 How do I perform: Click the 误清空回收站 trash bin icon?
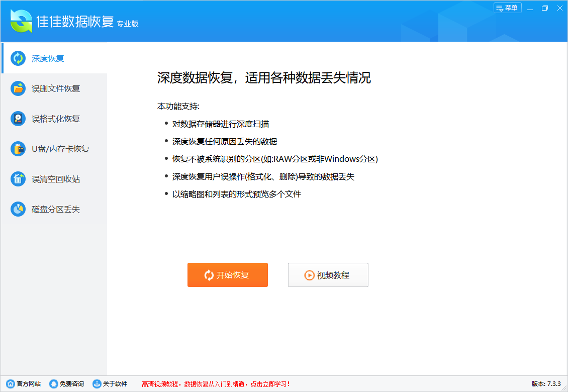pyautogui.click(x=18, y=179)
